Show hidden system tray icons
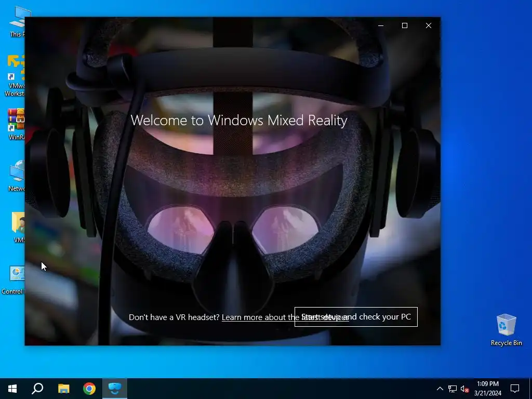The image size is (532, 399). pos(440,389)
